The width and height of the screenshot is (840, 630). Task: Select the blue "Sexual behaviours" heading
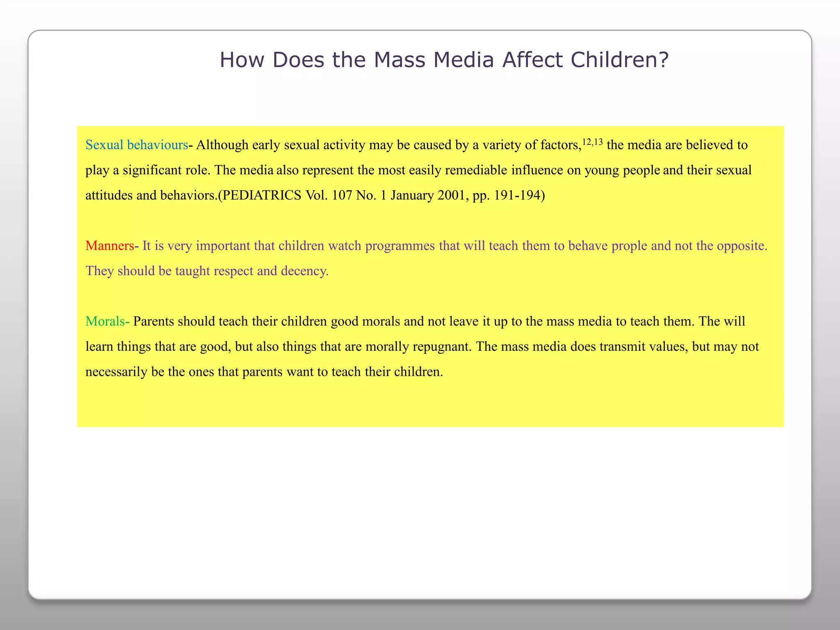[137, 145]
